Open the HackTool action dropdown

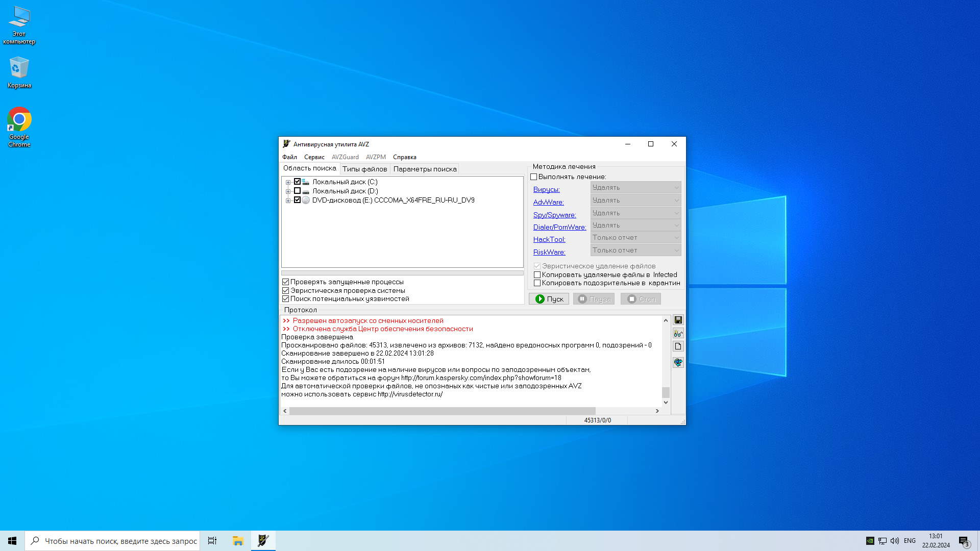pos(635,238)
